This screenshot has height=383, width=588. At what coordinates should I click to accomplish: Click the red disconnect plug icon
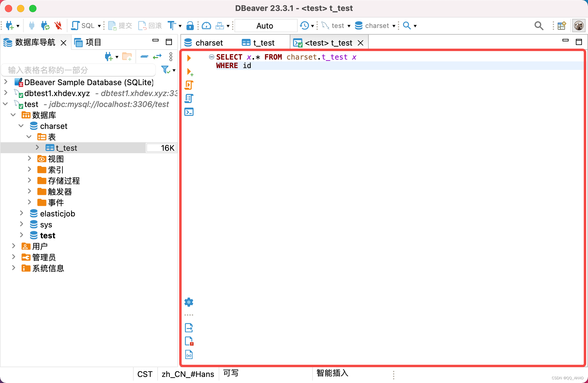coord(58,26)
